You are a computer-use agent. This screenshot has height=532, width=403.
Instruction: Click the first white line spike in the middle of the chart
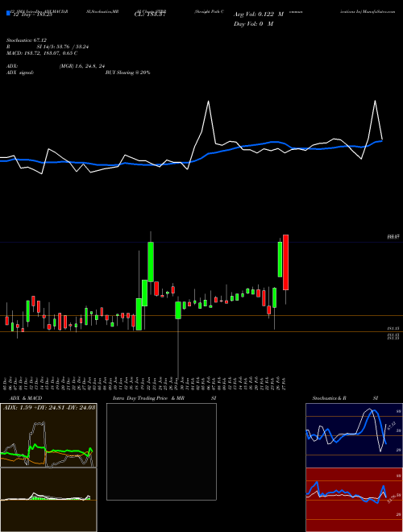(x=208, y=102)
